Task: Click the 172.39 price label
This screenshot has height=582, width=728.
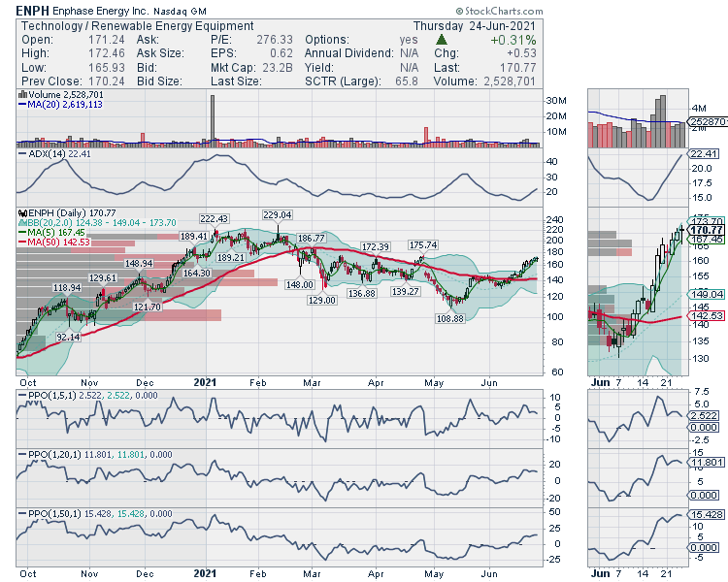Action: (376, 247)
